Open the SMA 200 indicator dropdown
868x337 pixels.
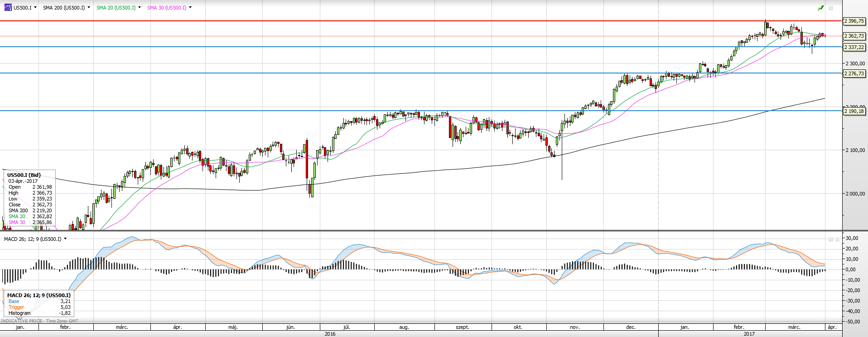point(88,8)
